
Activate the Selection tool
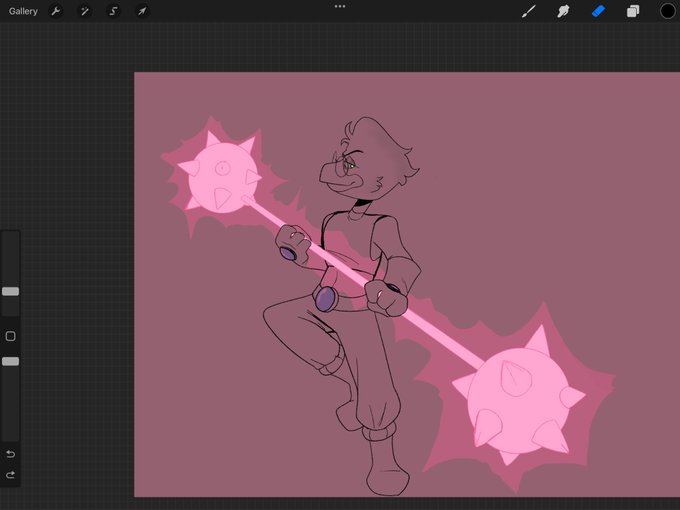point(113,11)
